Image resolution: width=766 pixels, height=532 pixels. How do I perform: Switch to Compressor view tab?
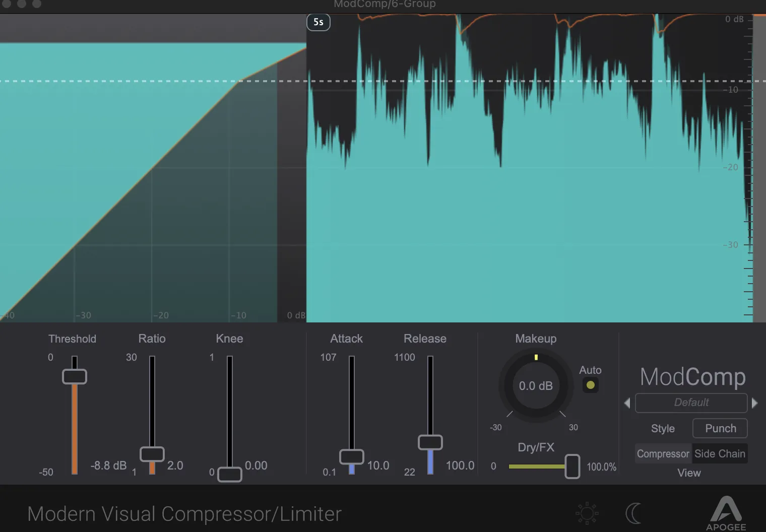click(x=663, y=453)
